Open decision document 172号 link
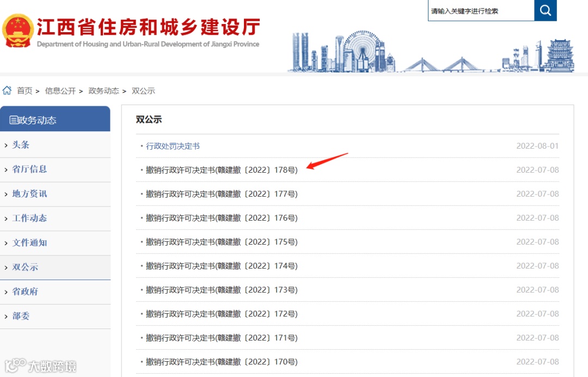The width and height of the screenshot is (588, 377). 222,314
